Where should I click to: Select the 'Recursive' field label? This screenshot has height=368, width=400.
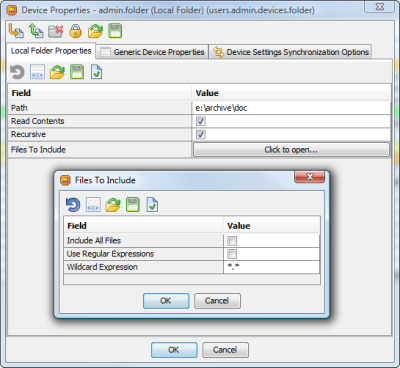click(29, 134)
